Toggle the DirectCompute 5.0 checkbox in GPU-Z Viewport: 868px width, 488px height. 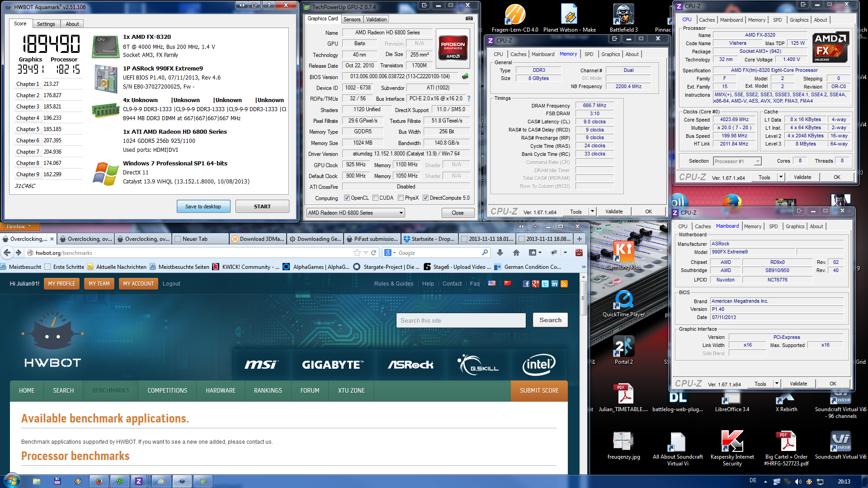(425, 198)
